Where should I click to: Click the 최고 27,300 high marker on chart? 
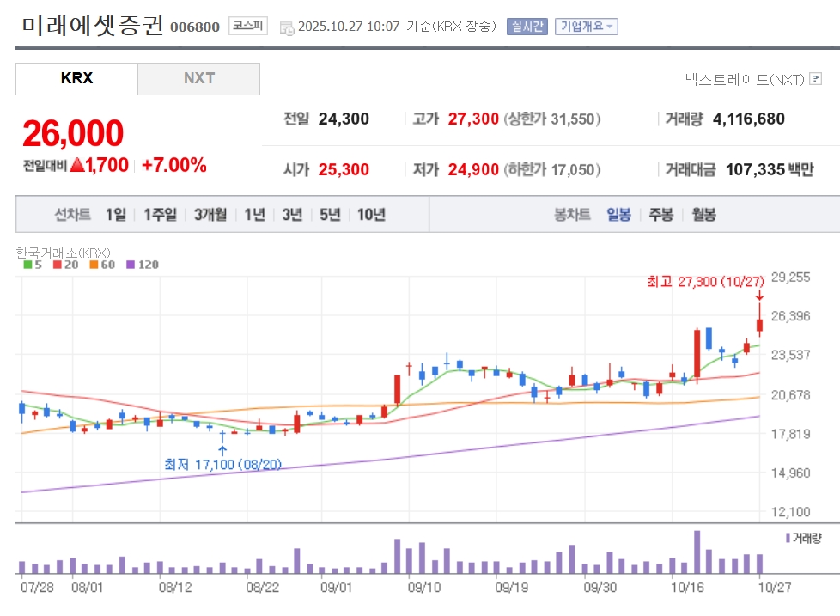(x=705, y=282)
